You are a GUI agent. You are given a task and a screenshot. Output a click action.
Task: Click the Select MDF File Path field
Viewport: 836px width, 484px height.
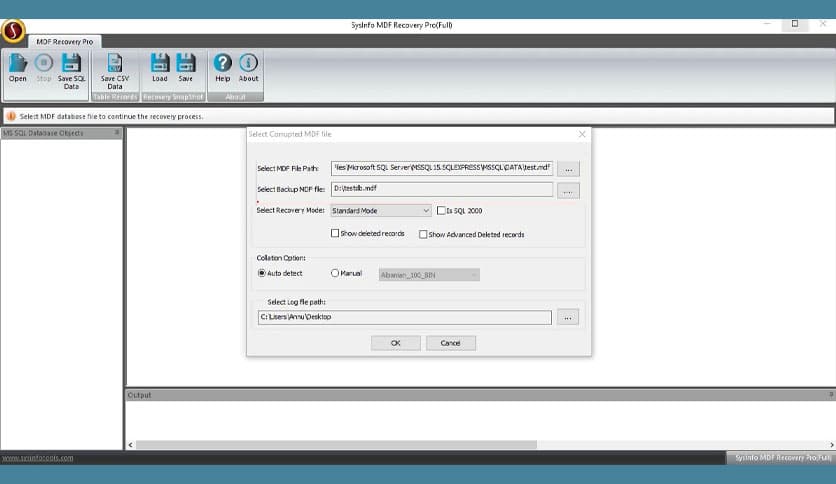pos(442,168)
